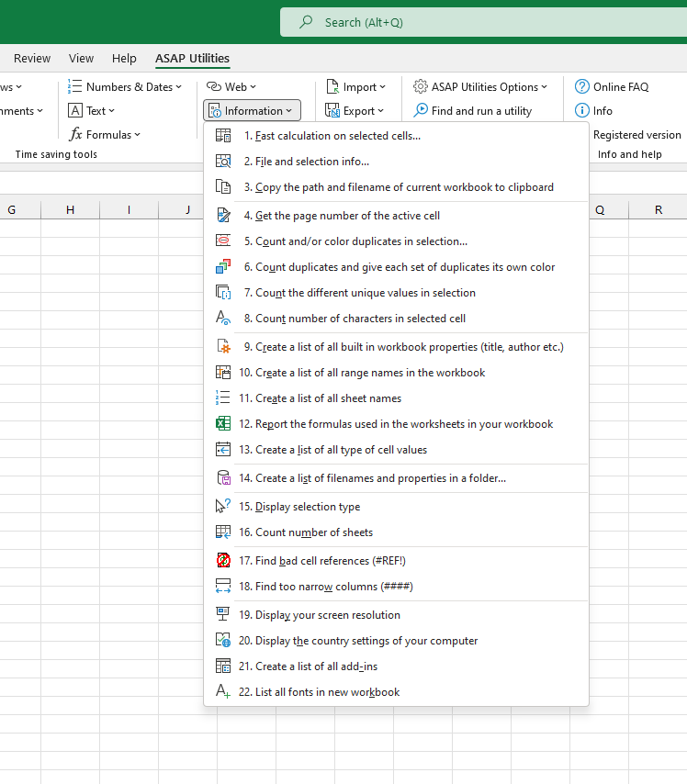Expand the Formulas dropdown
Screen dimensions: 687x784
(105, 135)
